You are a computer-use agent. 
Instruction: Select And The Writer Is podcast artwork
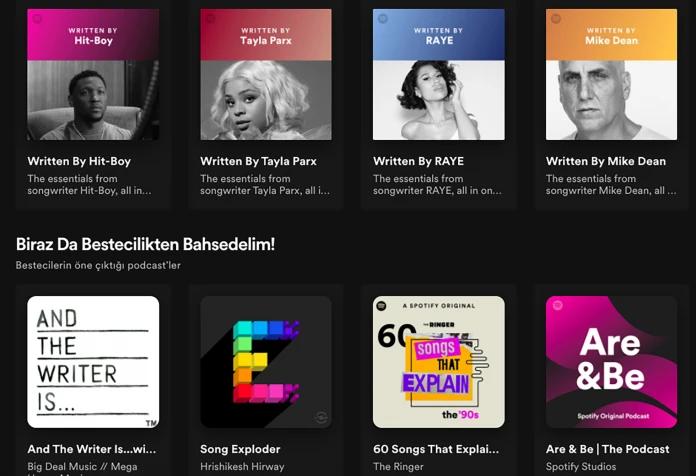tap(93, 362)
